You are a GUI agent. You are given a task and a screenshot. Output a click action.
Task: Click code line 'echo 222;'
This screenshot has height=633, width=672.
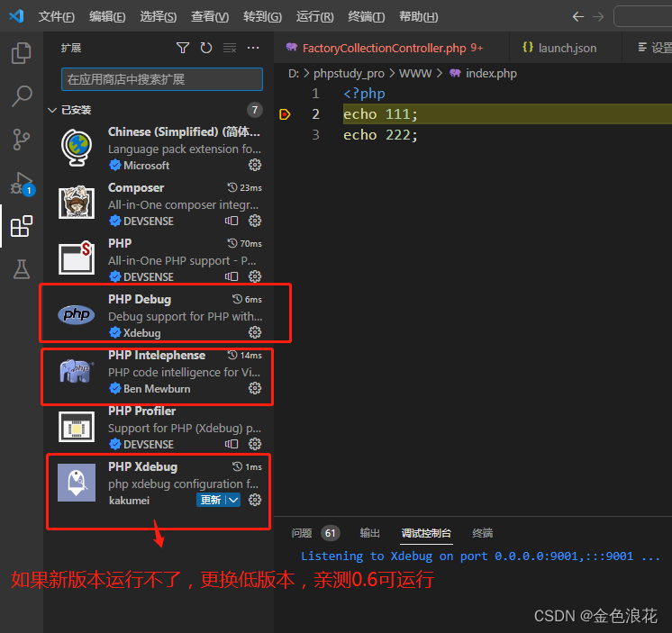point(380,135)
